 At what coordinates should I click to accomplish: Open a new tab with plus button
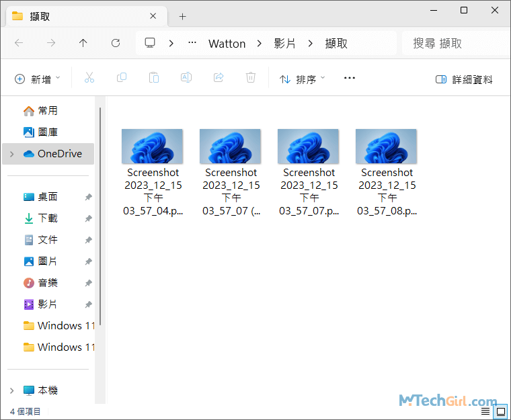[182, 16]
